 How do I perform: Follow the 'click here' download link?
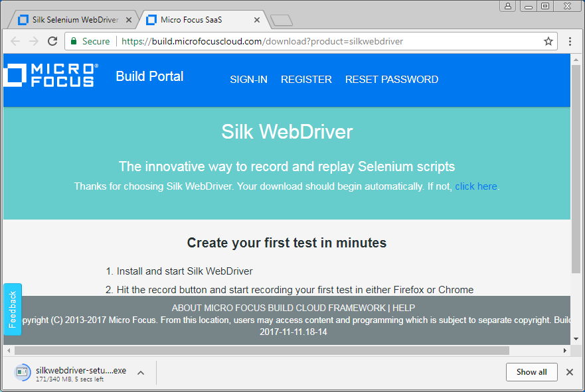[x=476, y=186]
